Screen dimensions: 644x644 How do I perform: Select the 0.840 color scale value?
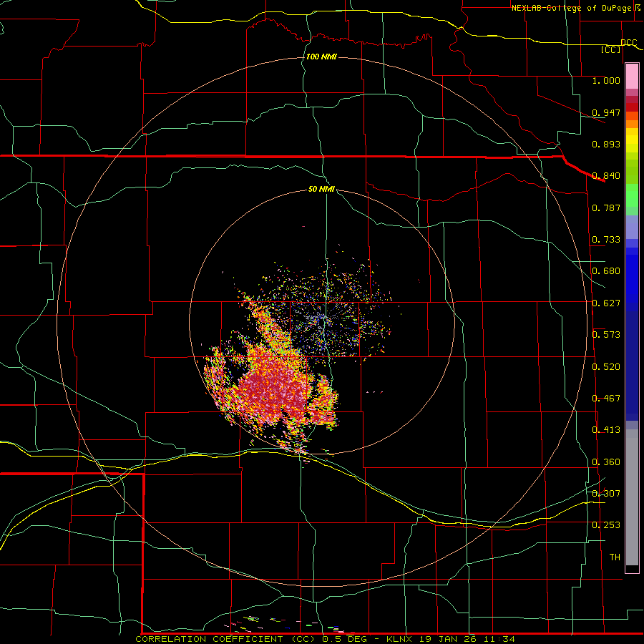606,176
